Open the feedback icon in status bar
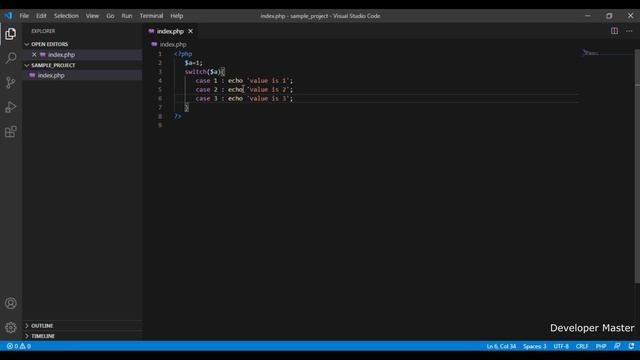640x360 pixels. pos(617,346)
